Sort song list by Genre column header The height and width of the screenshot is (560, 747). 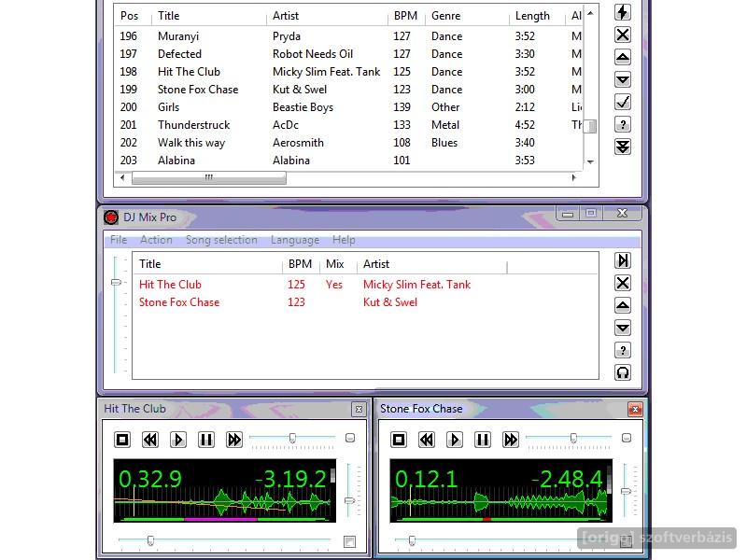(x=468, y=16)
